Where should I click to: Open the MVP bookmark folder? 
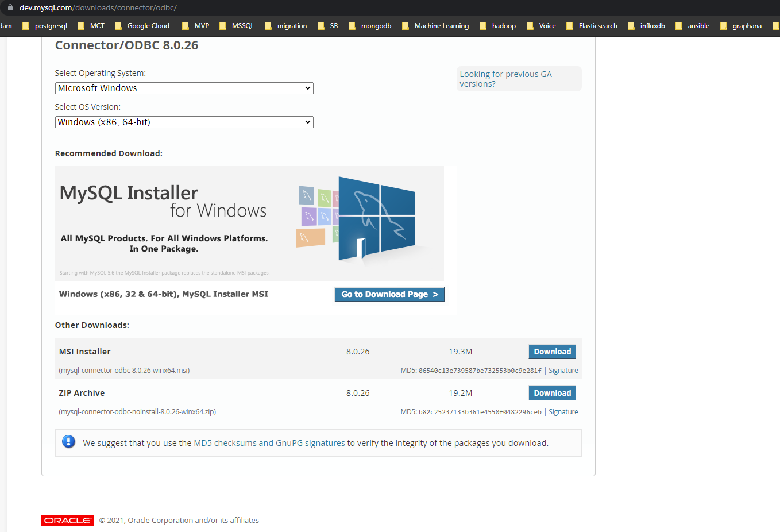pos(195,26)
